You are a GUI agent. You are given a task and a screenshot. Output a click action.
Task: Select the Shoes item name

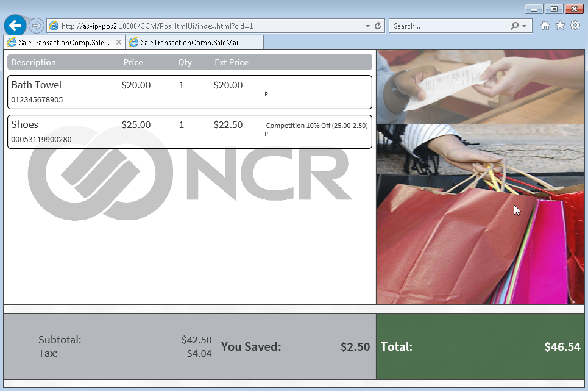(25, 124)
